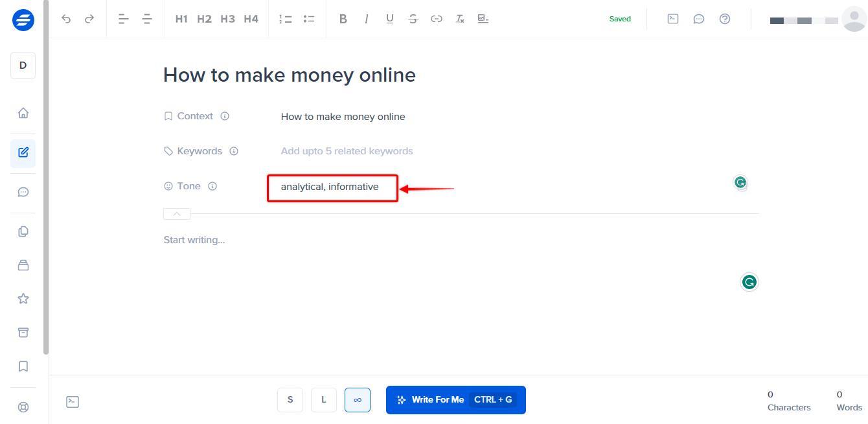The image size is (868, 424).
Task: Open the documents copy icon in sidebar
Action: (23, 231)
